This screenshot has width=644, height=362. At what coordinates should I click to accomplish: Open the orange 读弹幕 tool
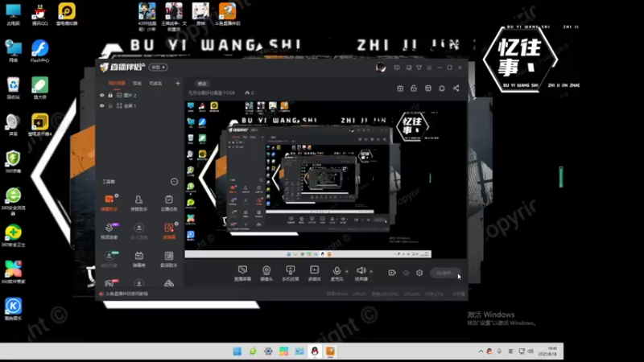[169, 231]
